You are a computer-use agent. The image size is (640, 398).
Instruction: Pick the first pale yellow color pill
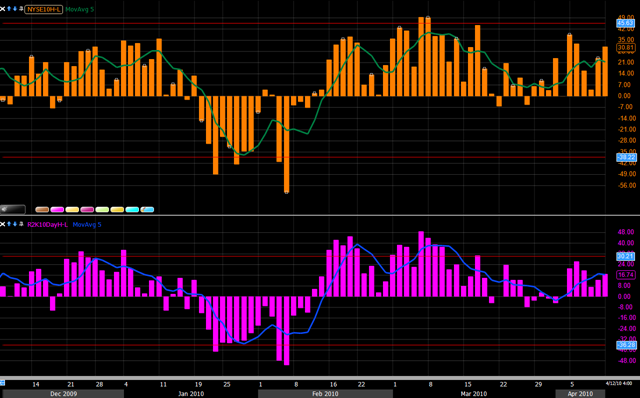(72, 210)
